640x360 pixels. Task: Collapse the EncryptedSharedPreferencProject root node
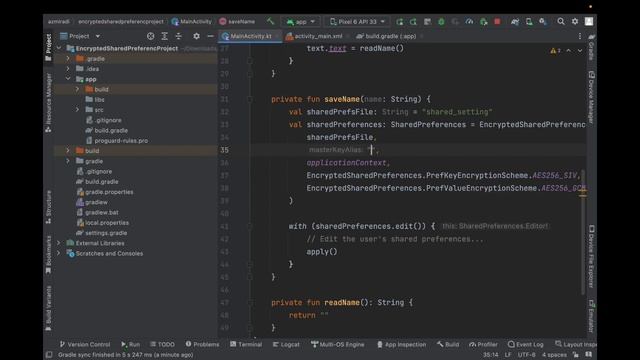59,48
